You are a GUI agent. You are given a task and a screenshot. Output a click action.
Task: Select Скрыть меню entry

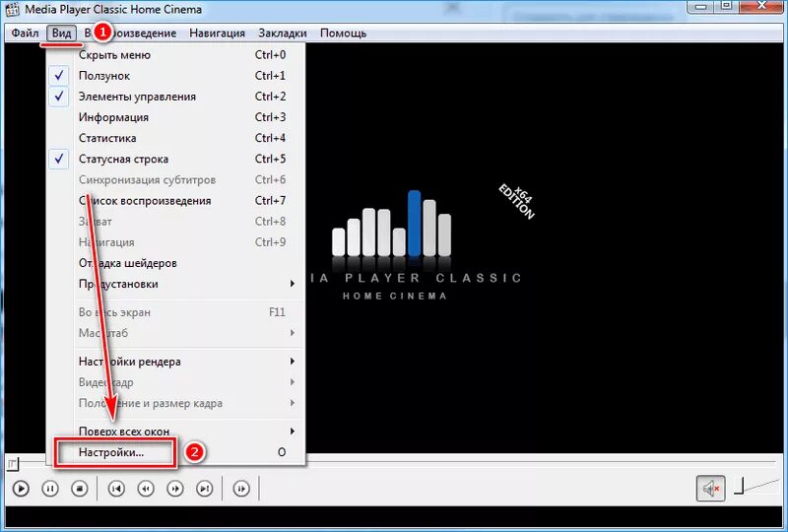[x=176, y=55]
